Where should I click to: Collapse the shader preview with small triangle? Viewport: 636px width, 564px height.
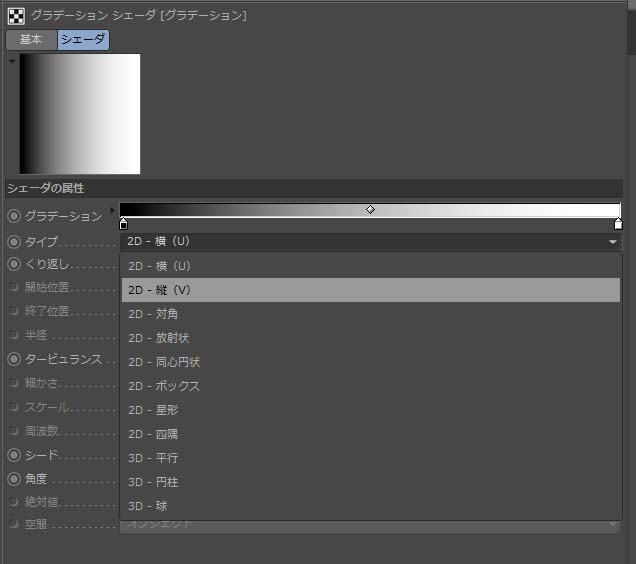12,61
